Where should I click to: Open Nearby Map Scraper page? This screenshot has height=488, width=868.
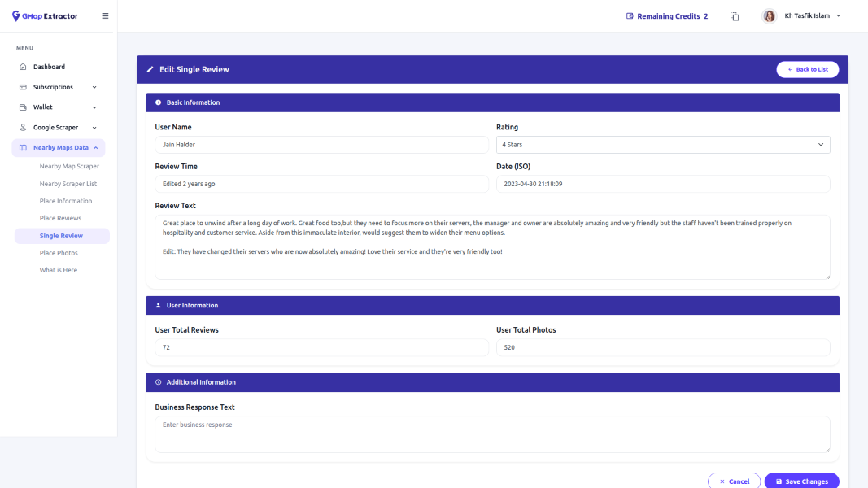tap(69, 166)
